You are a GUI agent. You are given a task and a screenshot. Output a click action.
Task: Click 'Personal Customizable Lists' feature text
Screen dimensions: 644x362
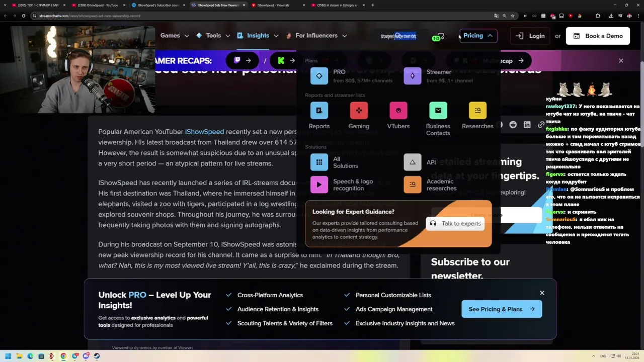393,295
